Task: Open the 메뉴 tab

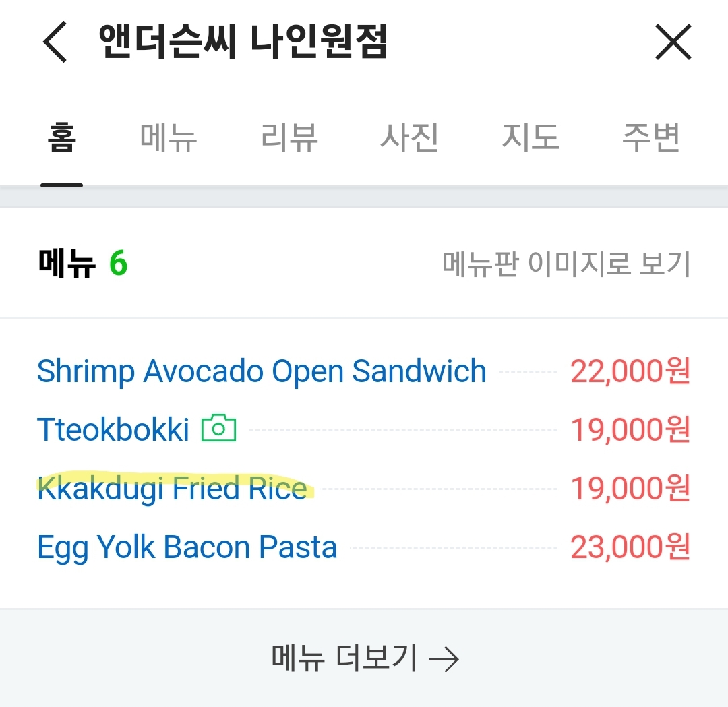Action: coord(169,138)
